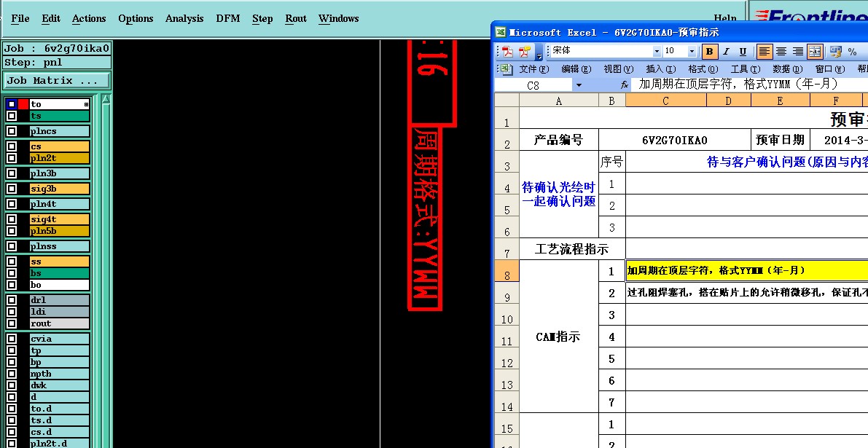The image size is (868, 448).
Task: Toggle display checkbox for layer drl
Action: click(12, 300)
